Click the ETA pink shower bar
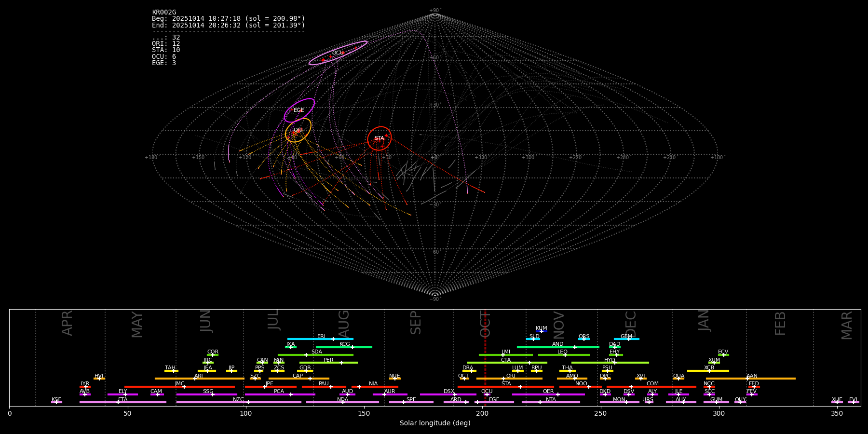Screen dimensions: 868x434 click(123, 402)
